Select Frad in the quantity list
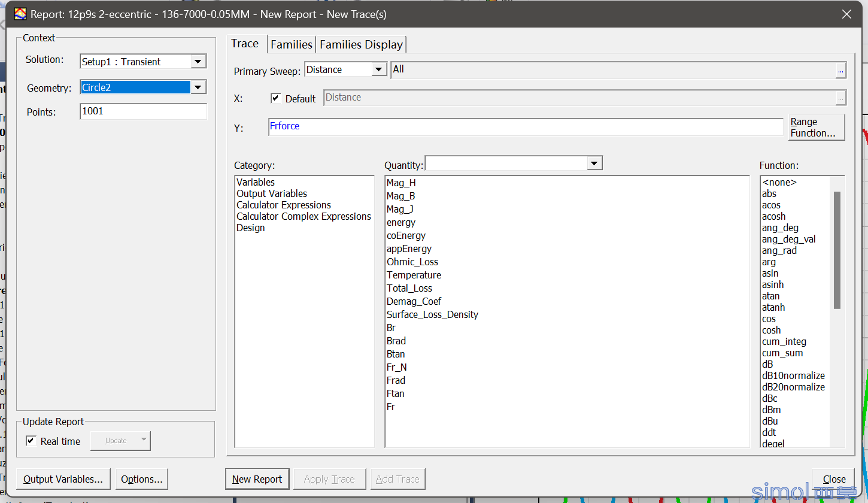 [396, 380]
